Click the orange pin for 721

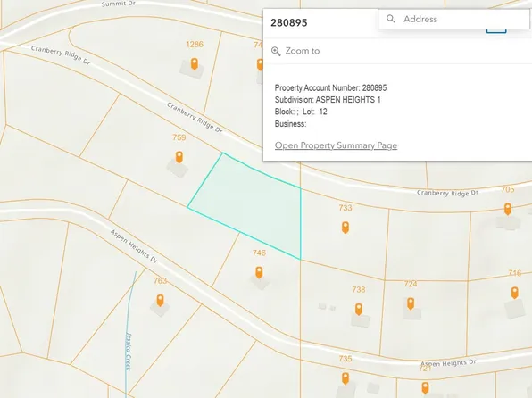point(425,387)
